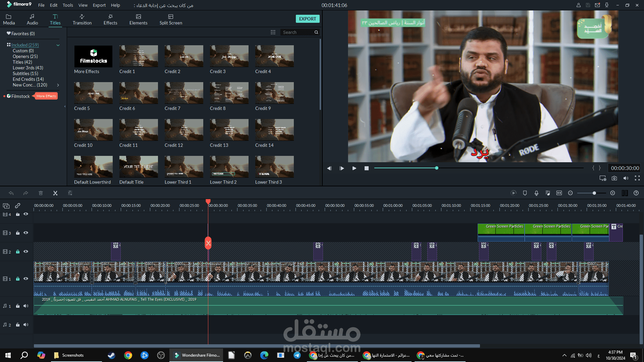Step back one frame in preview
The image size is (644, 362).
tap(329, 168)
